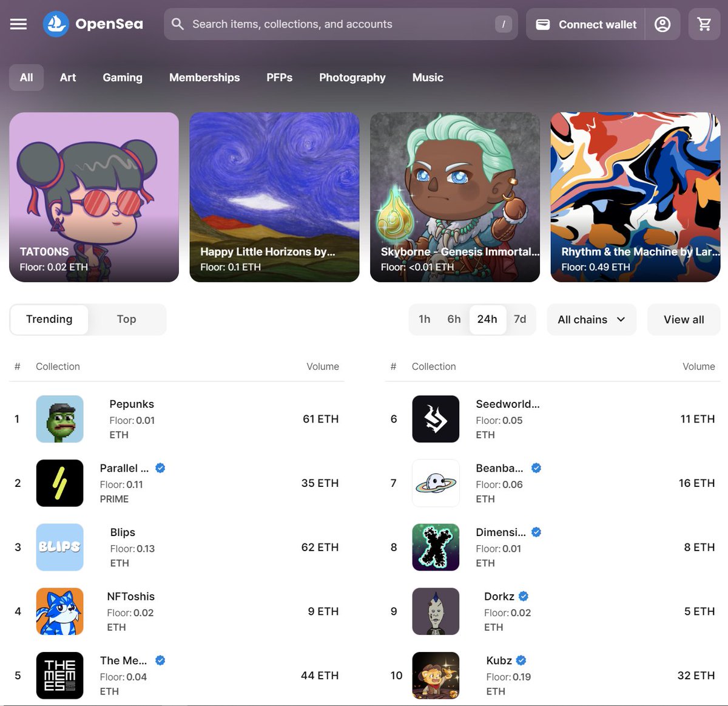728x706 pixels.
Task: Click the 44 ETH volume value
Action: 320,676
